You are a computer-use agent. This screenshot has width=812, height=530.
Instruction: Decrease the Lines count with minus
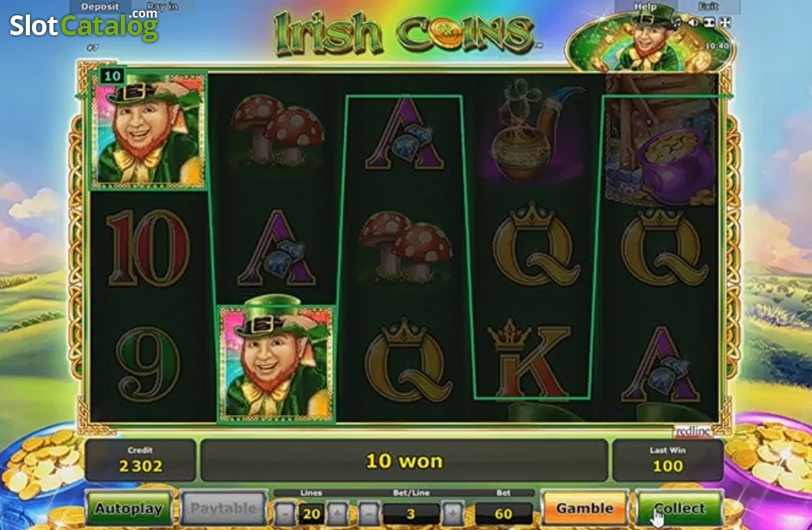tap(285, 513)
